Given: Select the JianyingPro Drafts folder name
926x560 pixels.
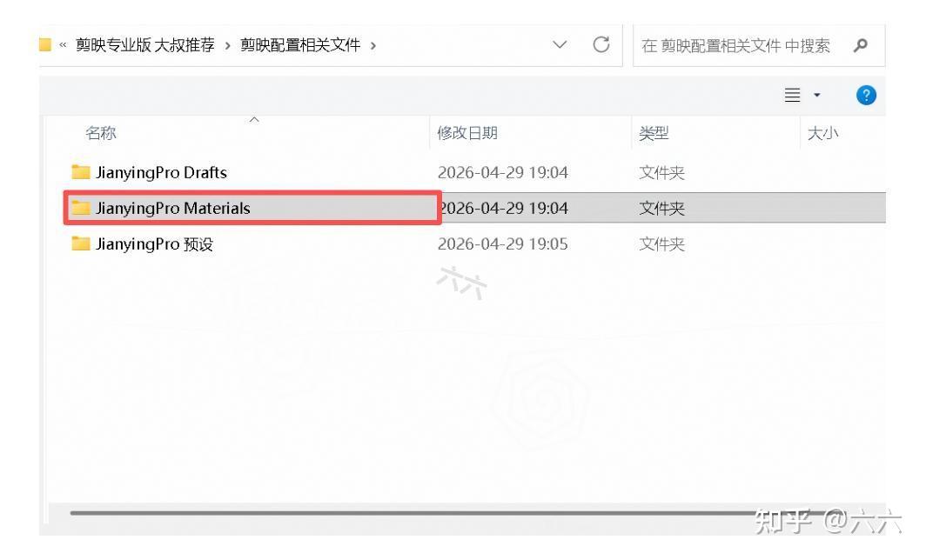Looking at the screenshot, I should pos(161,172).
